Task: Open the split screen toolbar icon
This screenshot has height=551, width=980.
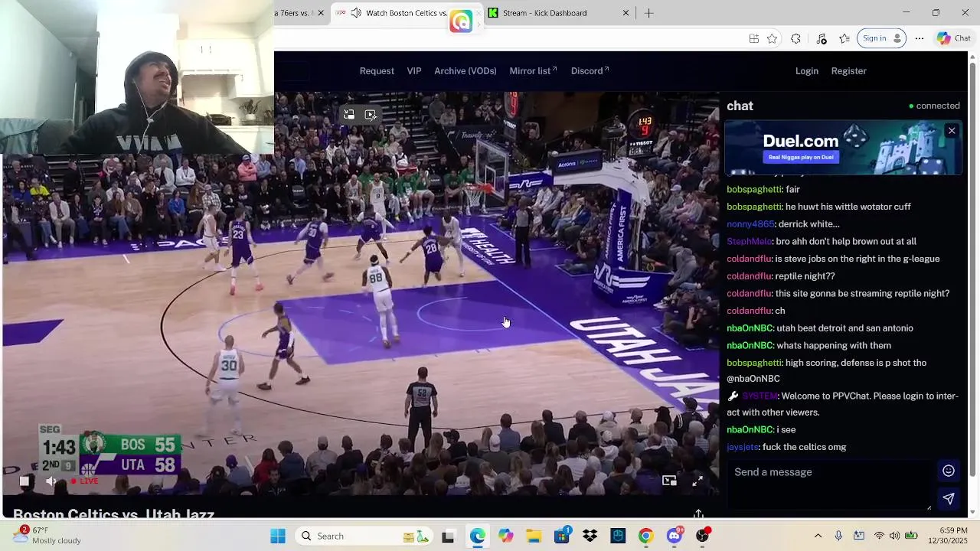Action: coord(754,38)
